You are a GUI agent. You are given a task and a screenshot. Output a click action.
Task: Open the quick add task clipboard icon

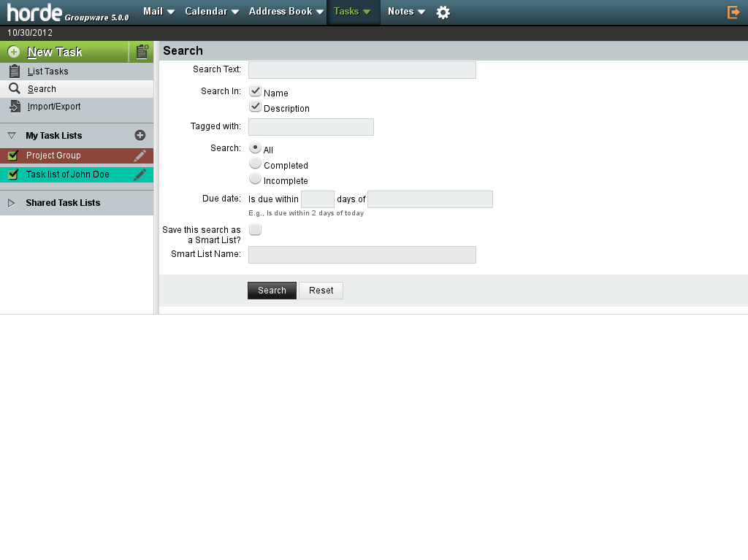[x=142, y=52]
